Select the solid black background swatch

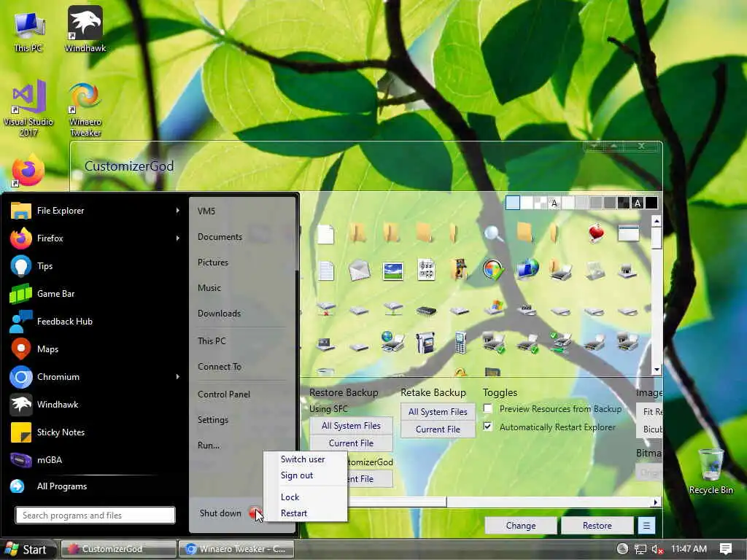coord(651,203)
